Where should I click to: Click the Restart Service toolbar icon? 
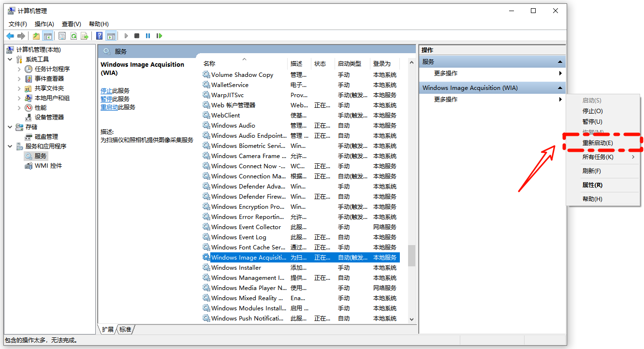coord(159,36)
